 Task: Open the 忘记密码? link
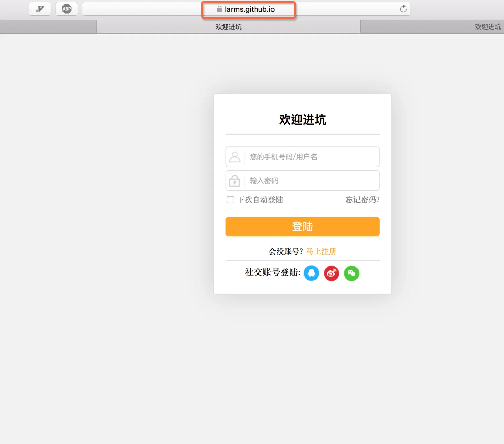tap(363, 200)
